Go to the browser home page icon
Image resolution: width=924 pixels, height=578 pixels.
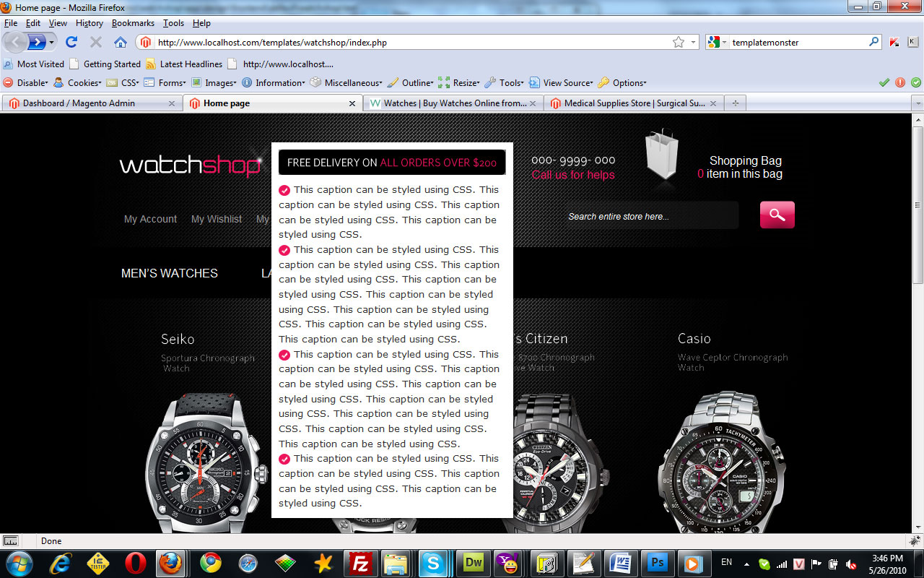click(x=121, y=42)
